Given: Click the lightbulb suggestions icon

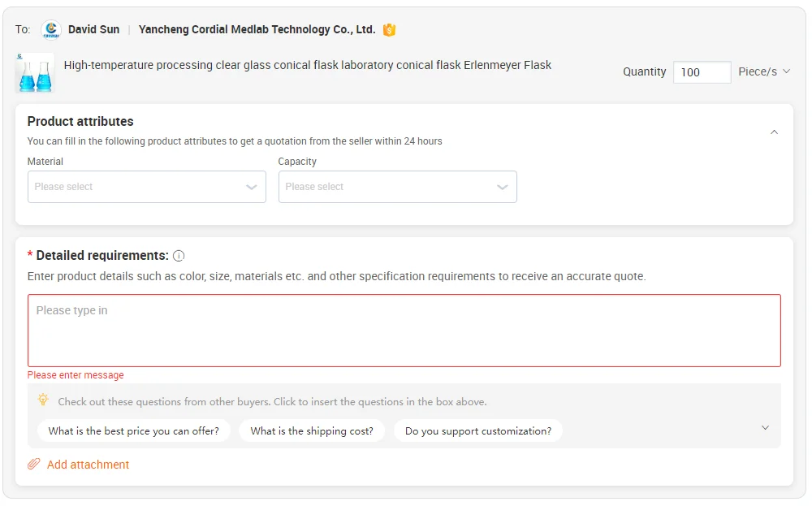Looking at the screenshot, I should click(x=43, y=400).
